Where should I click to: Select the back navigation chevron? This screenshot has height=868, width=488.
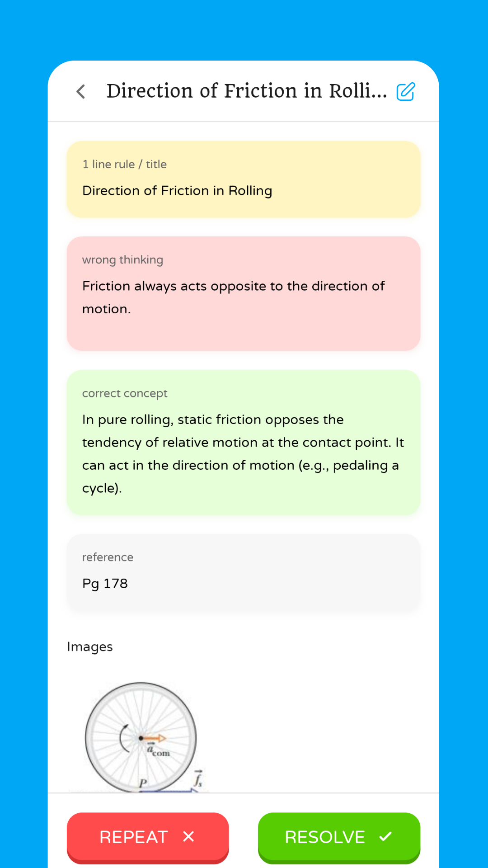pyautogui.click(x=81, y=92)
